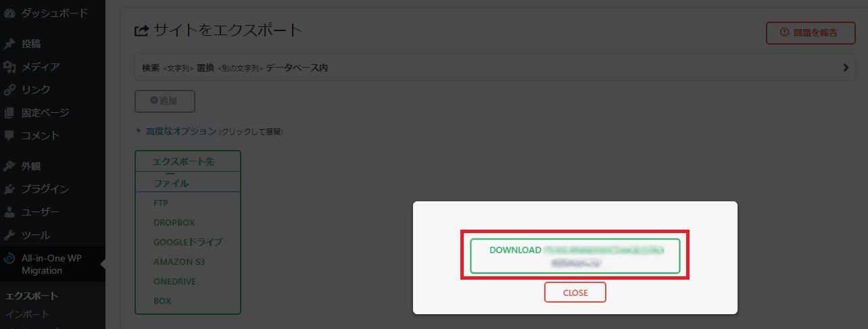Select GOOGLEドライブ as export destination
868x329 pixels.
tap(188, 242)
